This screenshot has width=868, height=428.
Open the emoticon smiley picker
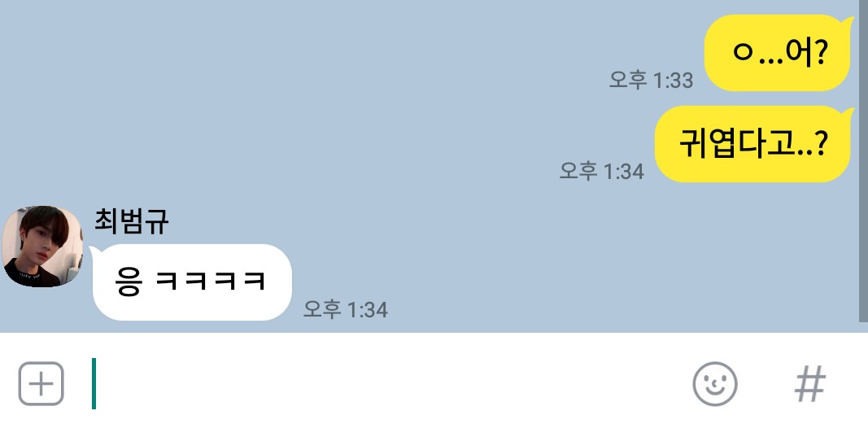click(715, 384)
